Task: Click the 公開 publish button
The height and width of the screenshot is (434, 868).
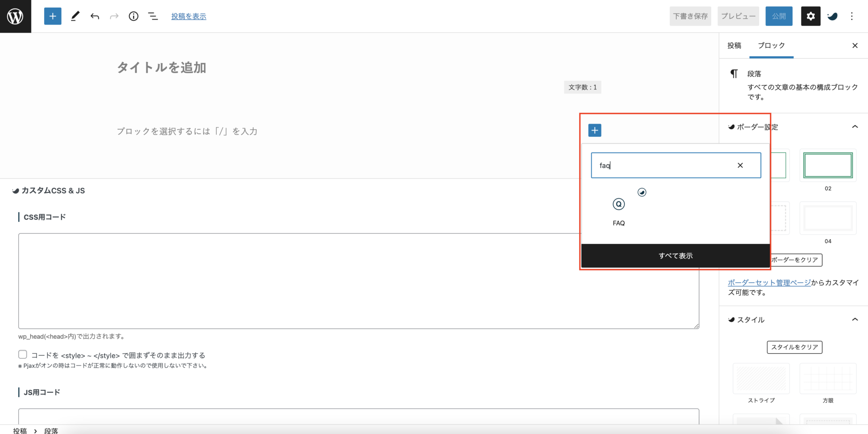Action: (779, 16)
